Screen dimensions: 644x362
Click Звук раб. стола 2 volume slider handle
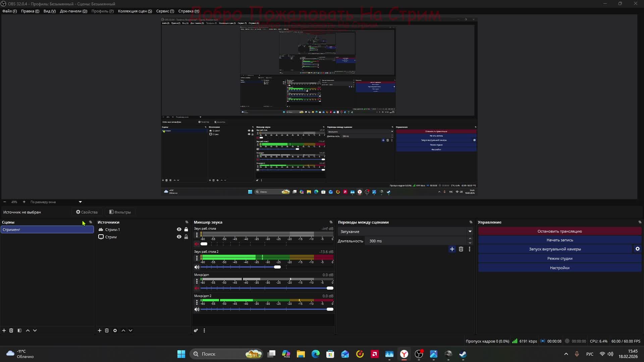click(277, 267)
